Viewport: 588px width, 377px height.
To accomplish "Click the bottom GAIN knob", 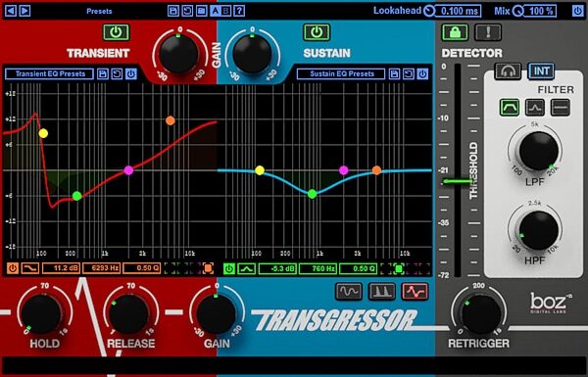I will point(216,314).
